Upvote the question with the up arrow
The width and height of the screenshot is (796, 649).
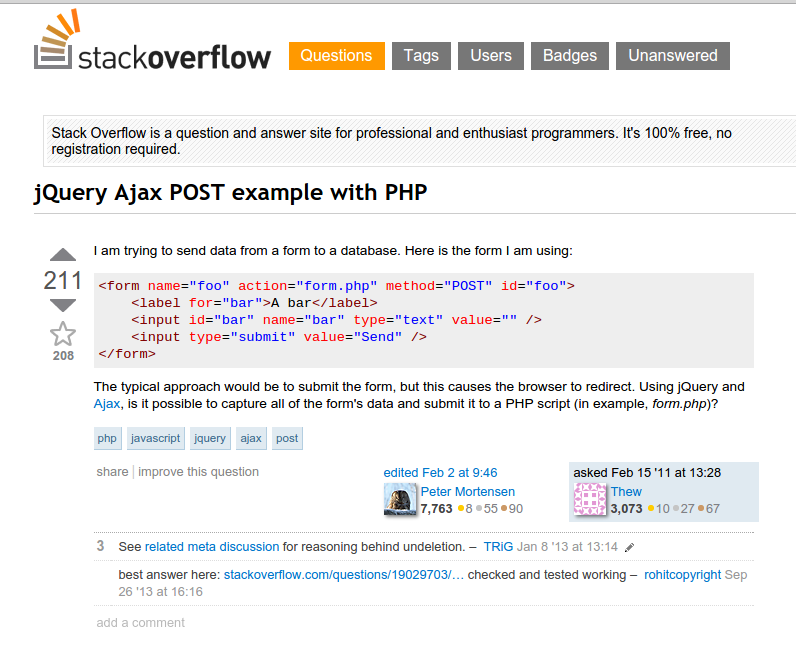(x=63, y=254)
